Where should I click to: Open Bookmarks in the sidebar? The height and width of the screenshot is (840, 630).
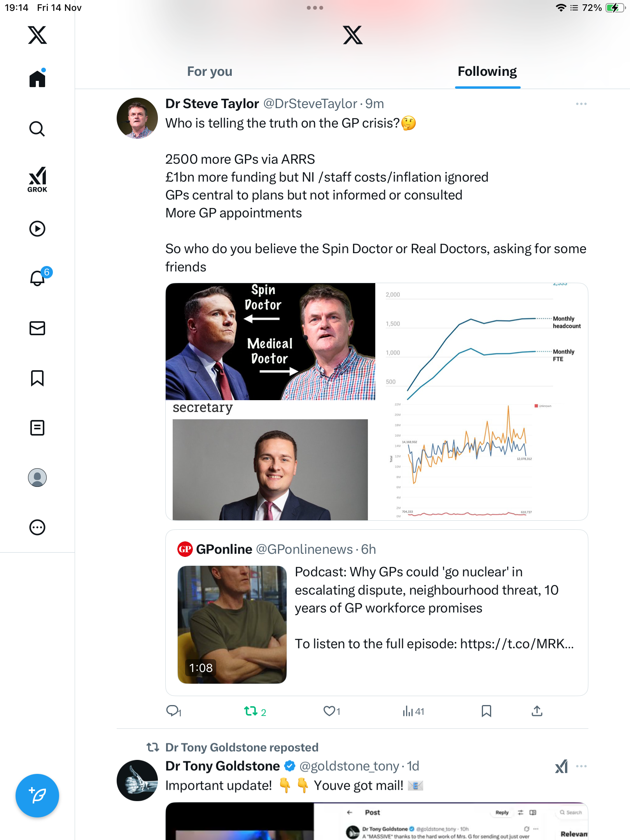click(x=37, y=378)
